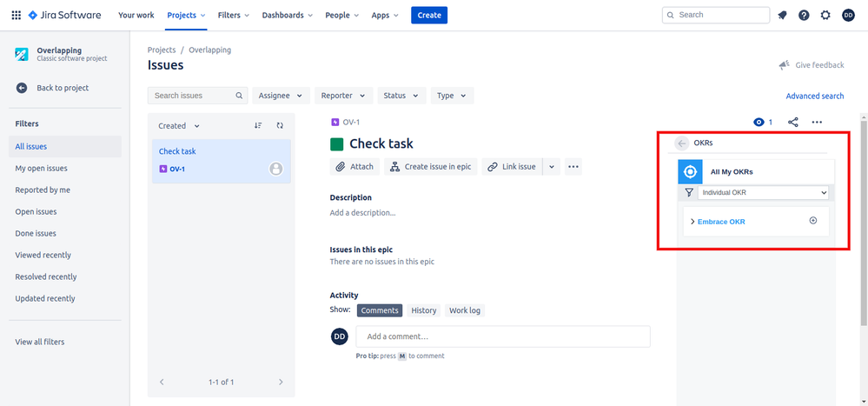Click the Link issue button
The width and height of the screenshot is (868, 406).
pos(512,166)
